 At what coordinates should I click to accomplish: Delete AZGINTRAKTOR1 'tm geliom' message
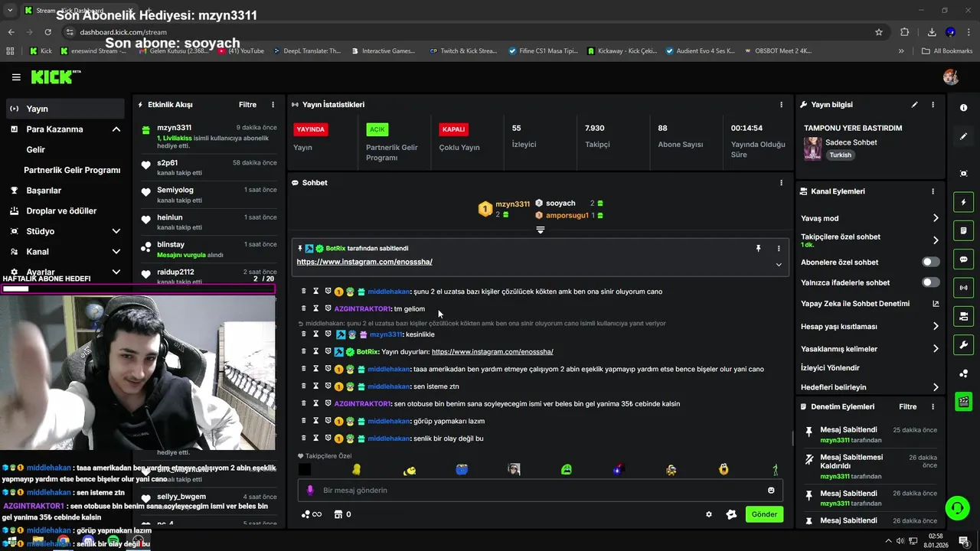(x=303, y=308)
